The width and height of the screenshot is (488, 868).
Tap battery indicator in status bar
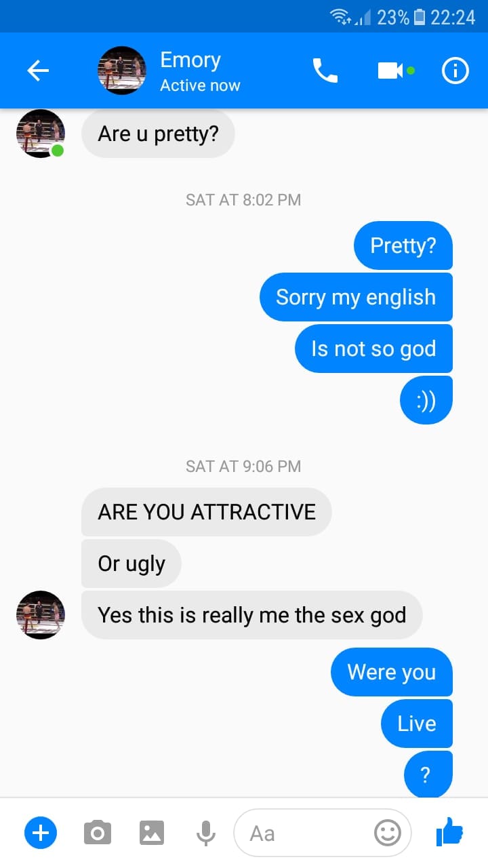click(418, 17)
